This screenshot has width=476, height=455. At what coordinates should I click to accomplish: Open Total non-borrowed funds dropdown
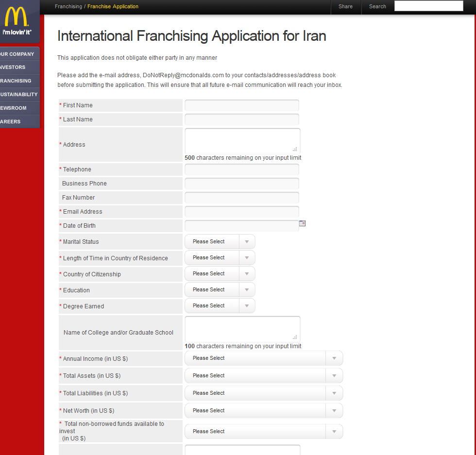pyautogui.click(x=264, y=431)
